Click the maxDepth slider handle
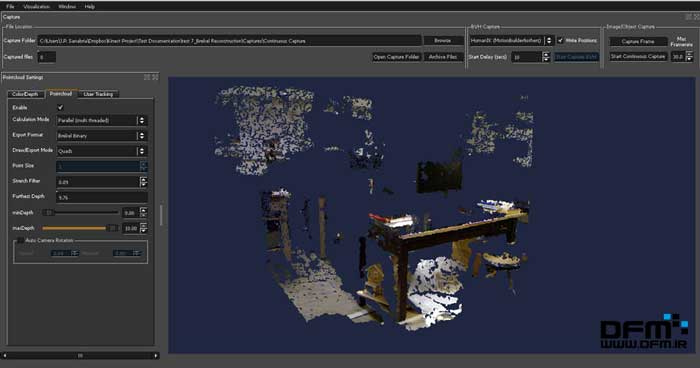Viewport: 700px width, 368px height. tap(113, 228)
